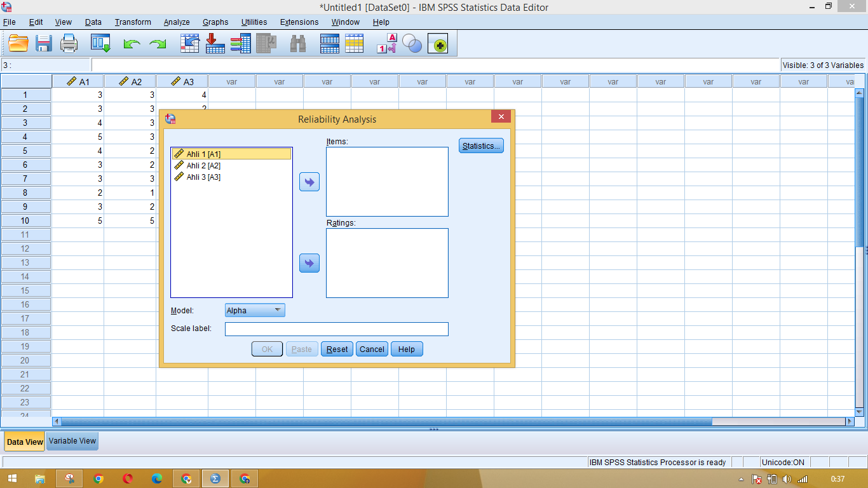Screen dimensions: 868x488
Task: Open the Utilities menu
Action: (254, 22)
